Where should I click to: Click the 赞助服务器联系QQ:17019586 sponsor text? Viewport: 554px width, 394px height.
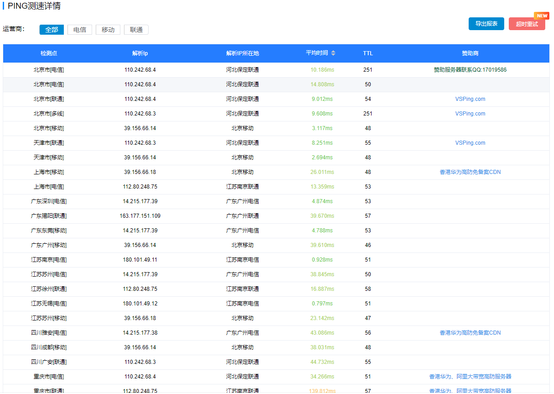(470, 70)
